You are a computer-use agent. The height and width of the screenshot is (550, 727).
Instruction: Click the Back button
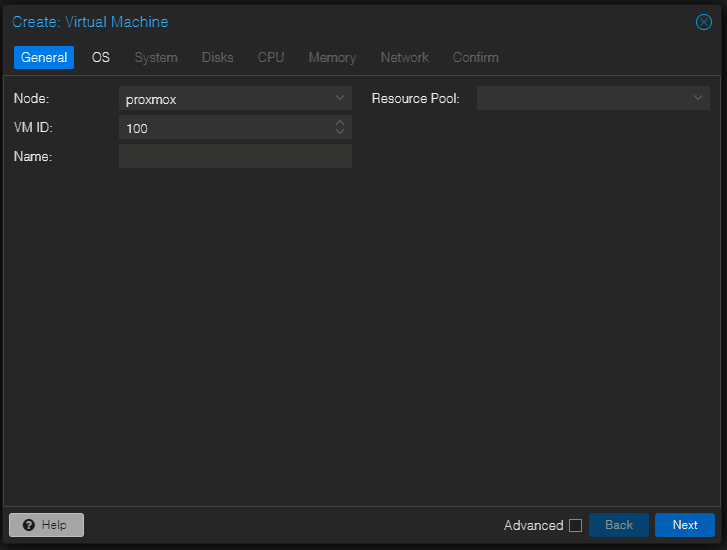(x=619, y=525)
